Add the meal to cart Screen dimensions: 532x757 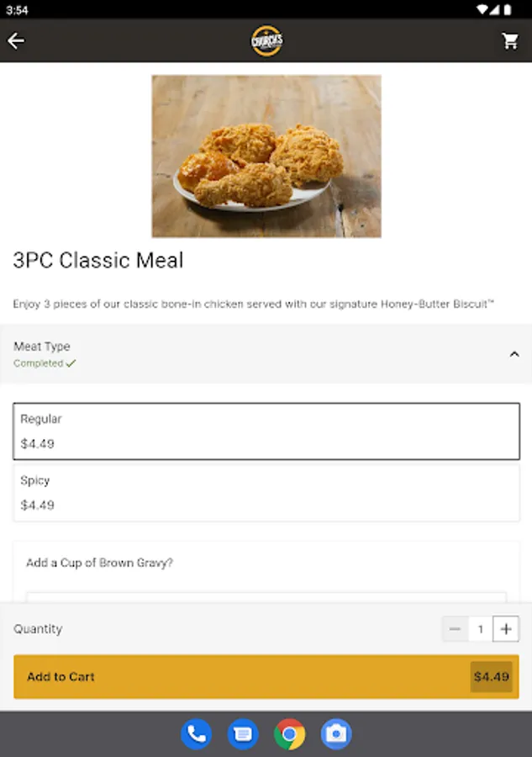click(x=266, y=676)
